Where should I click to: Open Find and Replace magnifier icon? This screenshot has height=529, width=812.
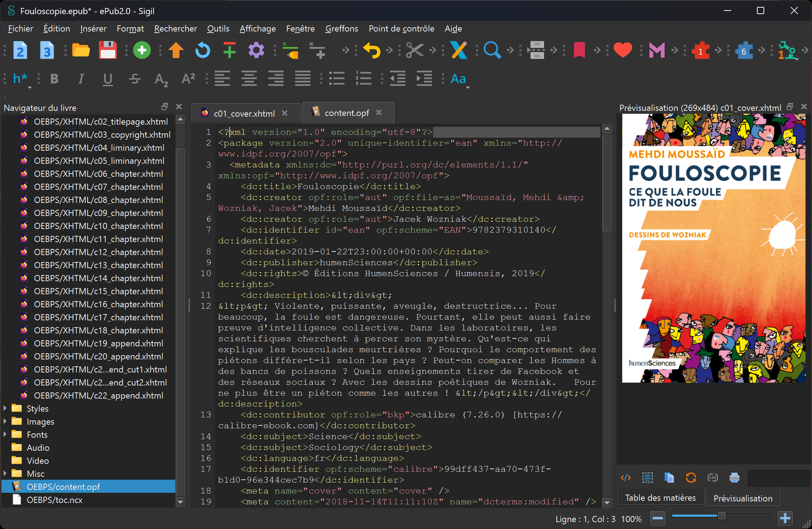(492, 50)
